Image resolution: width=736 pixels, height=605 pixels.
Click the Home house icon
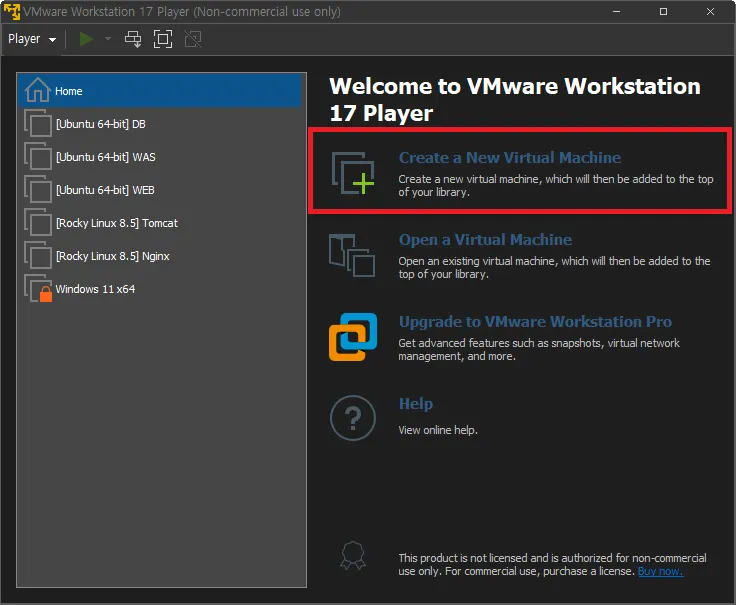click(x=38, y=90)
